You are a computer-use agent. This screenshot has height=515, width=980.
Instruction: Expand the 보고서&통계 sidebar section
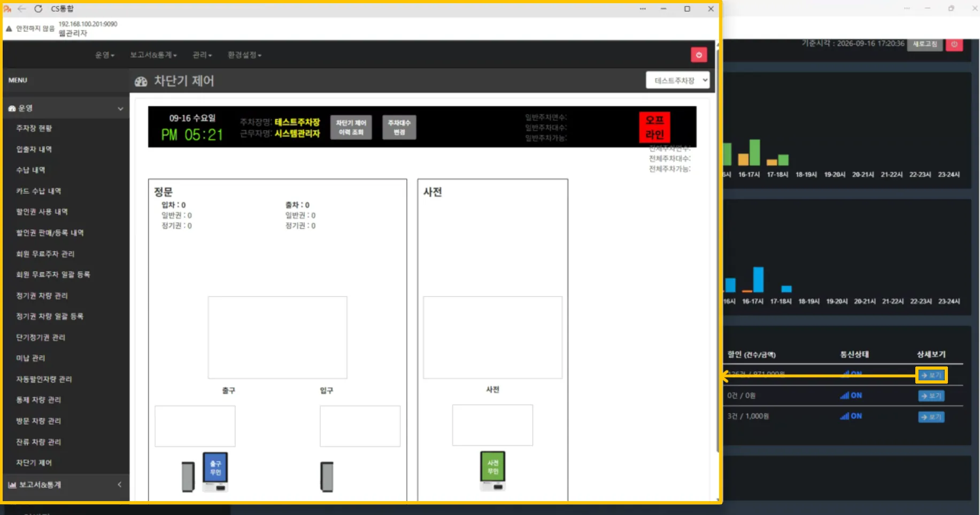65,485
